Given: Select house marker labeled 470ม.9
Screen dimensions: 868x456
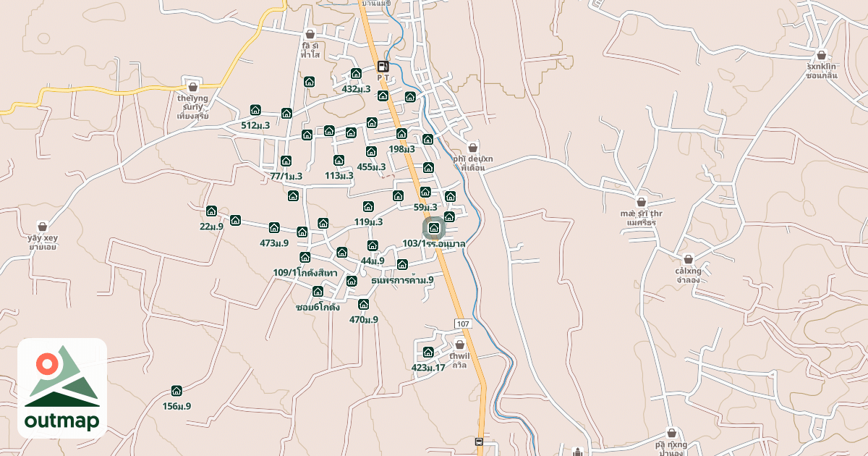Looking at the screenshot, I should pos(364,305).
